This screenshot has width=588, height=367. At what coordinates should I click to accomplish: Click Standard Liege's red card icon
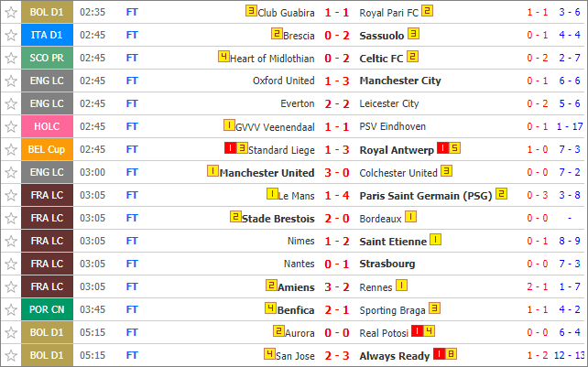coord(230,148)
